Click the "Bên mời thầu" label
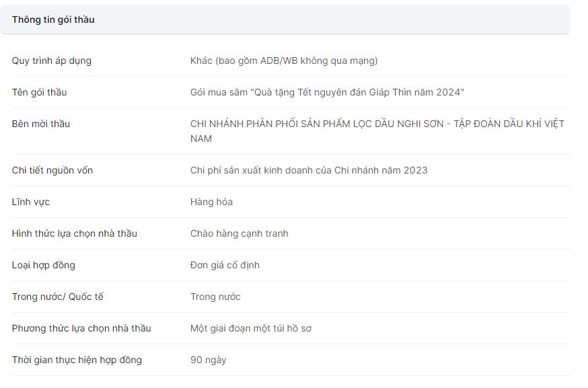 tap(41, 124)
